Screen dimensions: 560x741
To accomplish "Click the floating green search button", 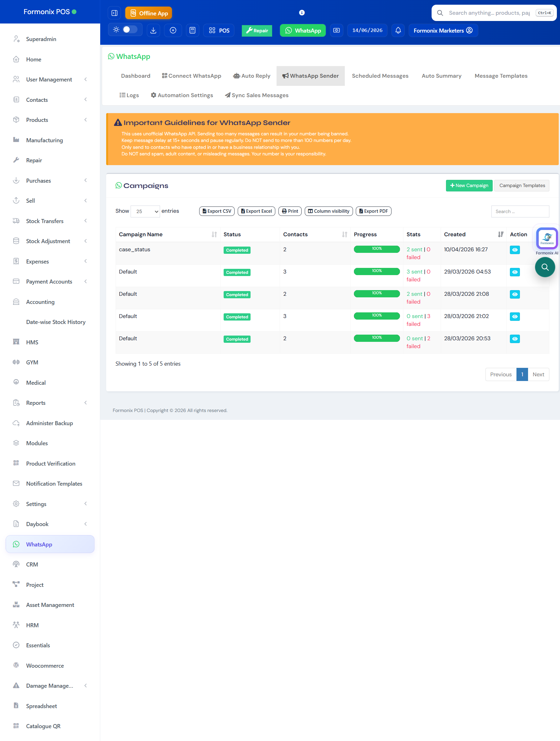I will 545,267.
